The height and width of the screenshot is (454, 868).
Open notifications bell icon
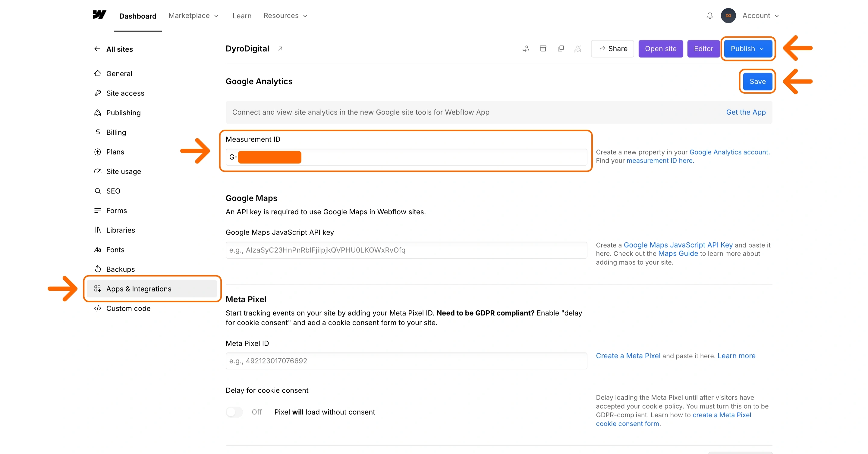[x=710, y=15]
